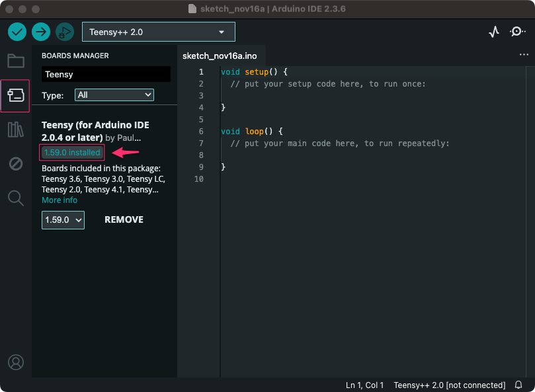Click the Verify sketch checkmark button

pos(17,32)
